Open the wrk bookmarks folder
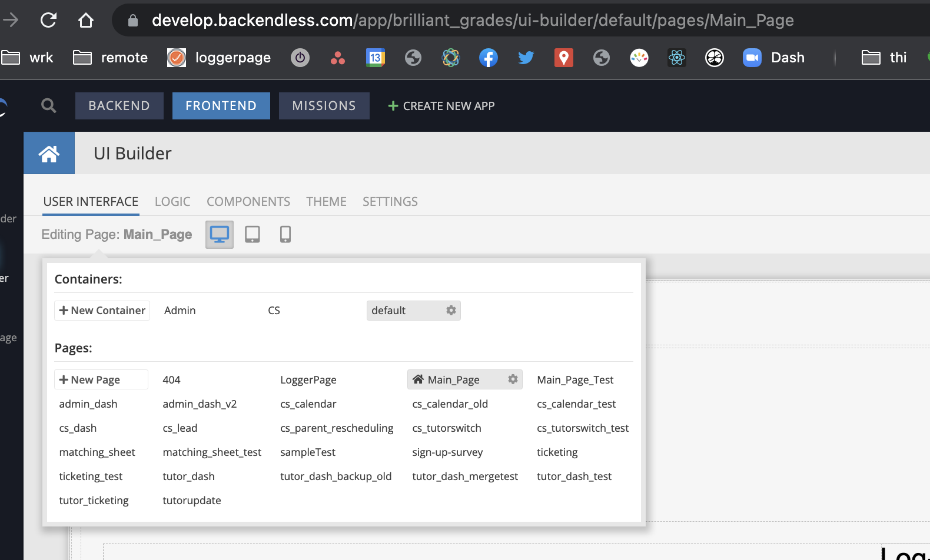The image size is (930, 560). [x=27, y=58]
